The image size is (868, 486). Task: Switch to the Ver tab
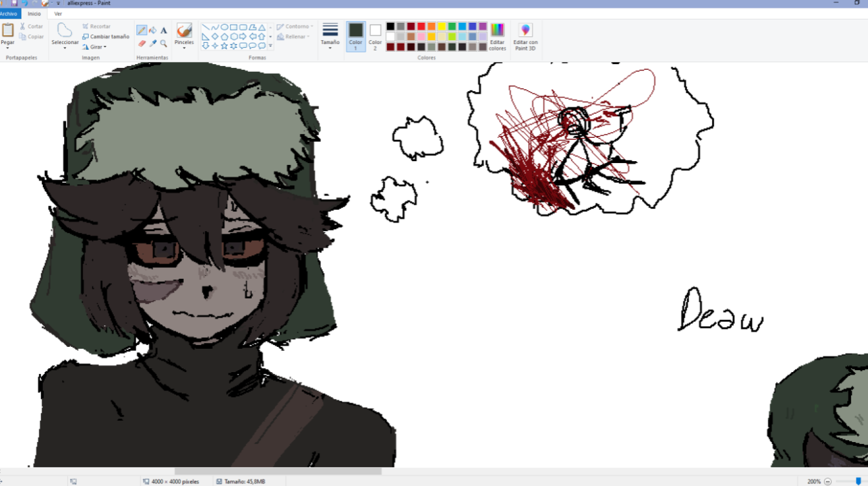[x=58, y=14]
